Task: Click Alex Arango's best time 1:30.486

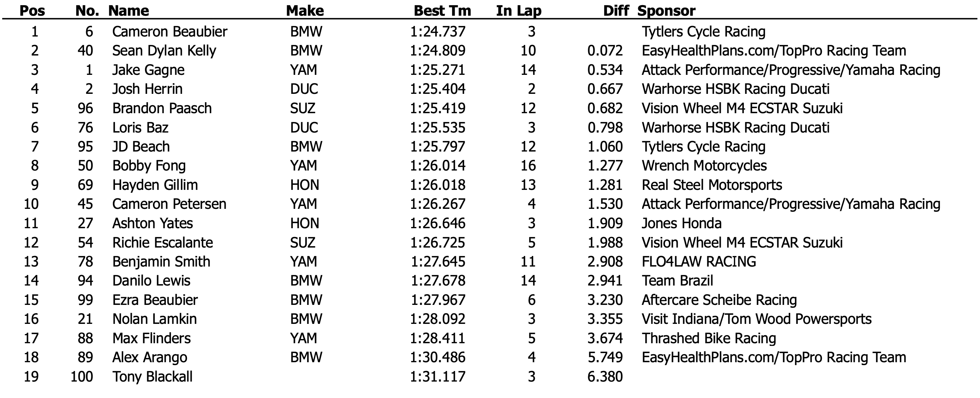Action: click(437, 357)
